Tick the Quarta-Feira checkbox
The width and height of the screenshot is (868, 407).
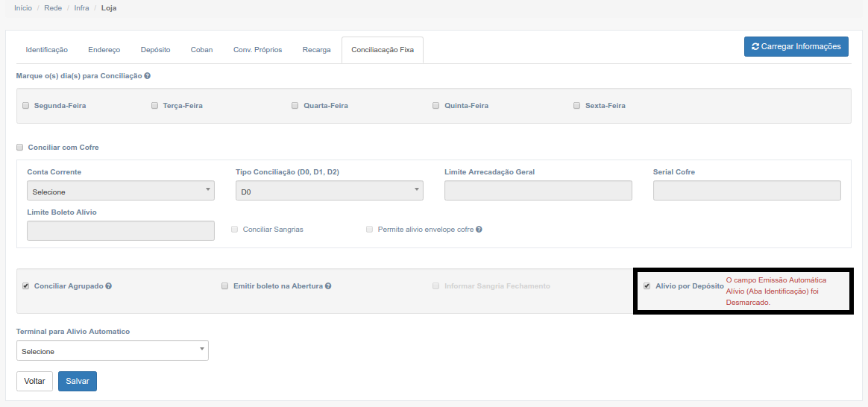[295, 106]
